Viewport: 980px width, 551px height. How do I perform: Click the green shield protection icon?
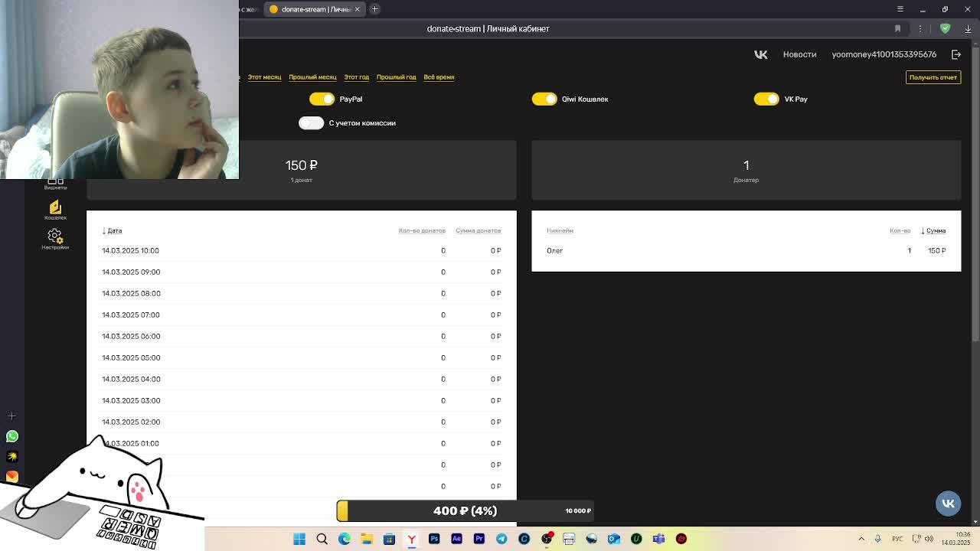pyautogui.click(x=945, y=28)
